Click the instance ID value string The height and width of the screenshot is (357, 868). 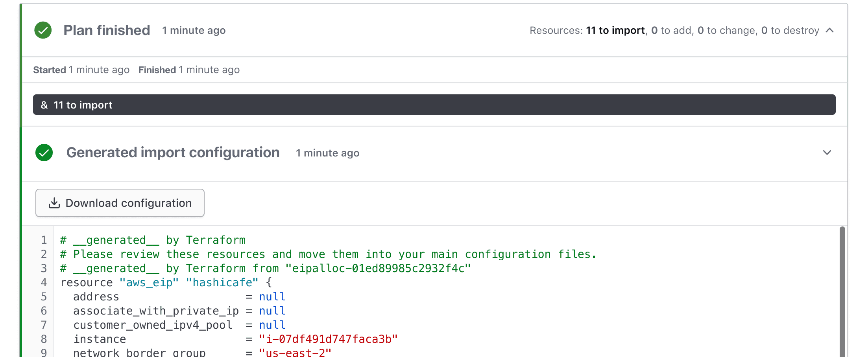coord(328,339)
